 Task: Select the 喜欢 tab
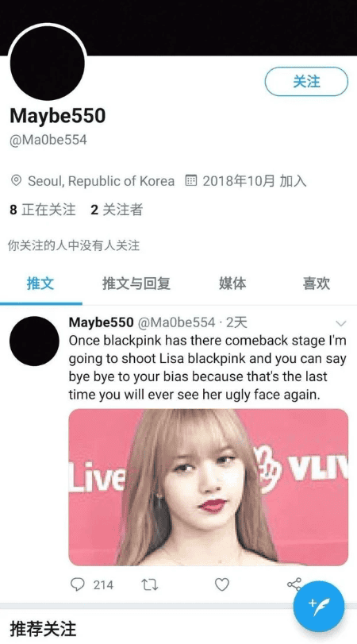pos(317,283)
